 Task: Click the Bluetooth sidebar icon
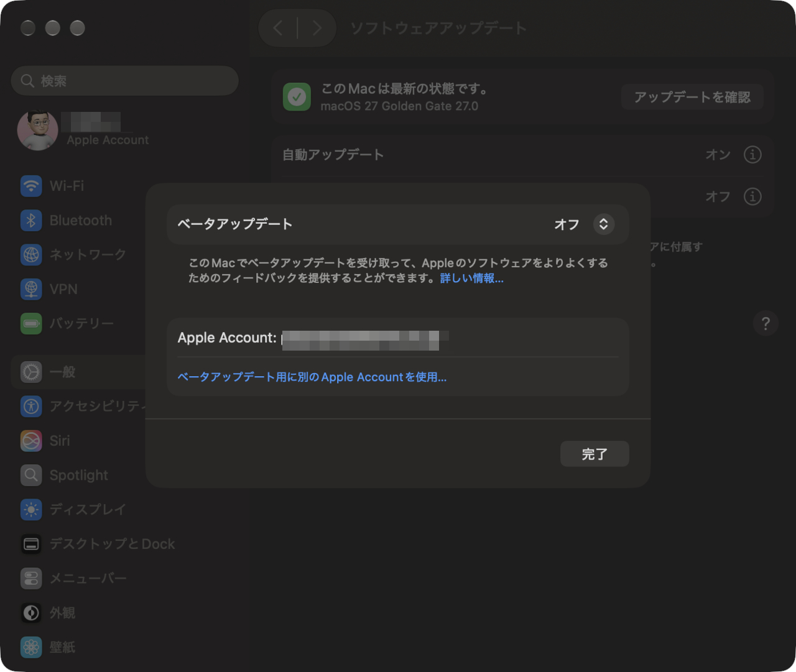pyautogui.click(x=31, y=220)
